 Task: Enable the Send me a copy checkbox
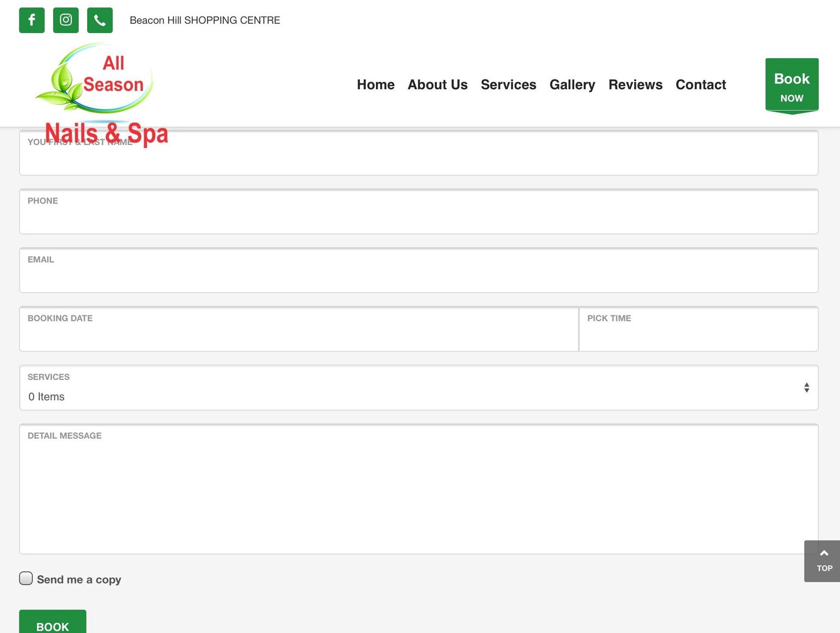point(26,578)
